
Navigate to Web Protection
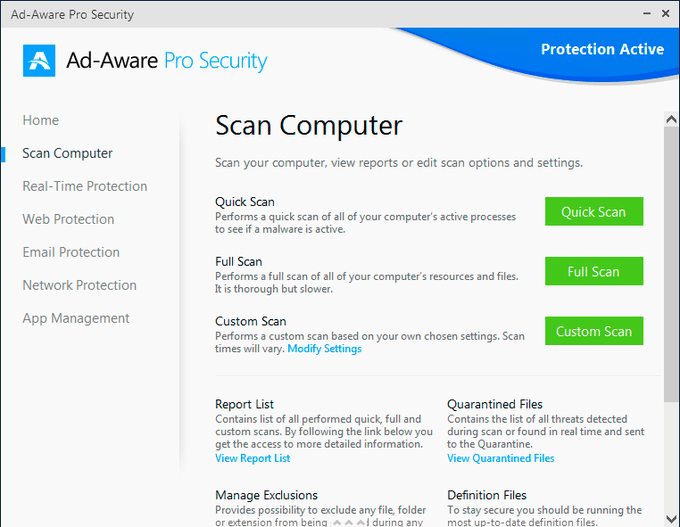click(x=68, y=219)
